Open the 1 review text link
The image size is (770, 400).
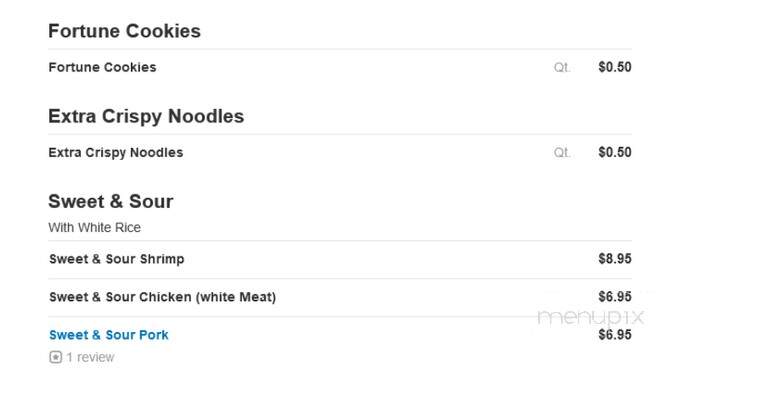[x=90, y=357]
